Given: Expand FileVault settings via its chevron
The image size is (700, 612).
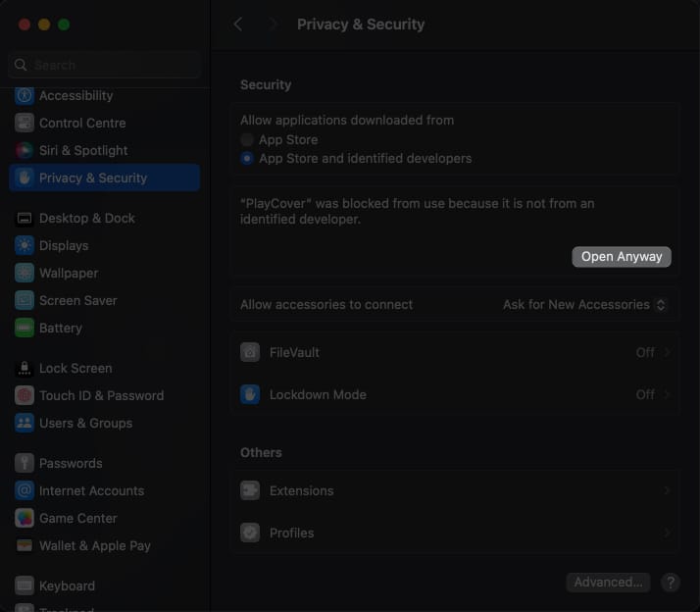Looking at the screenshot, I should pos(667,352).
